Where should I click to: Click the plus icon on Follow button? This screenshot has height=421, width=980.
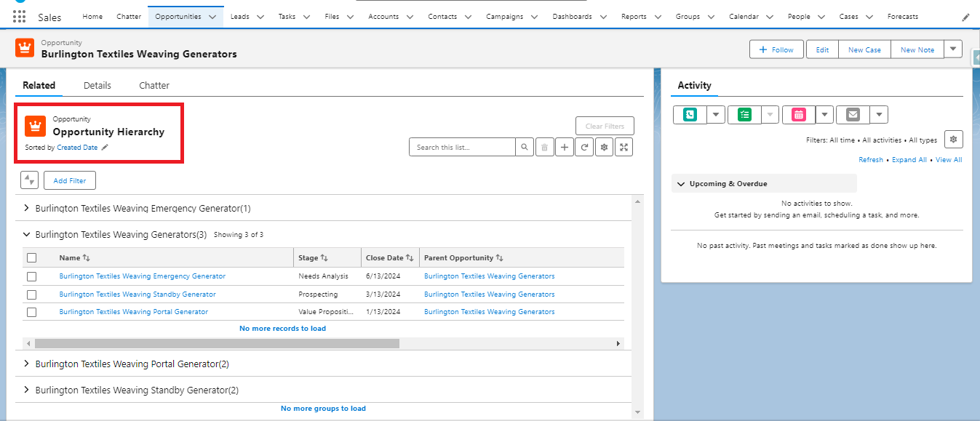tap(763, 49)
